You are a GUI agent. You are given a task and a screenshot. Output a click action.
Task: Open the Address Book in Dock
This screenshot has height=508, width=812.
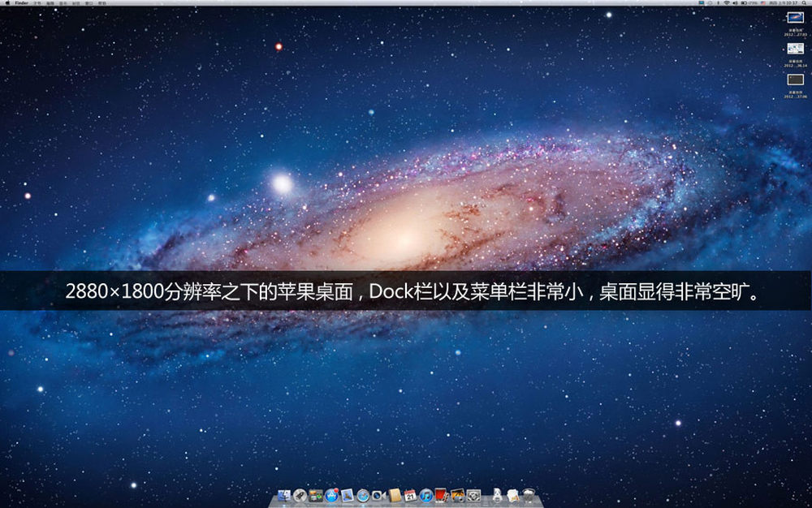(x=395, y=496)
